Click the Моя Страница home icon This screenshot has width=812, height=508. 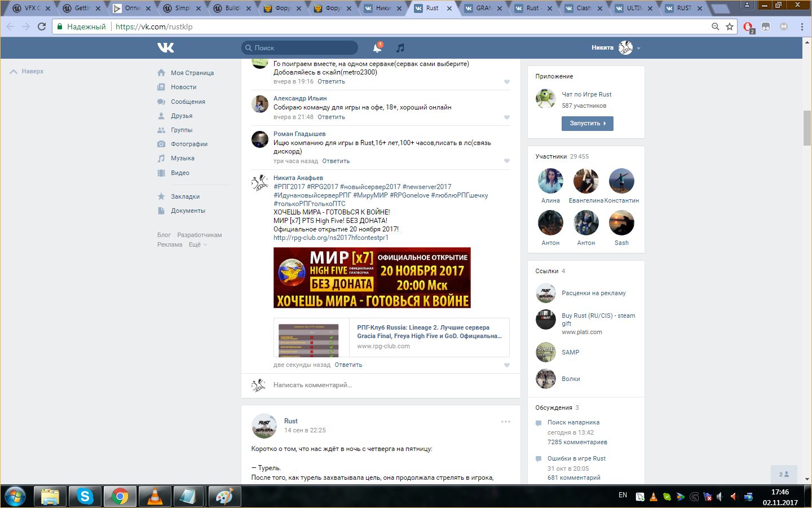point(161,73)
